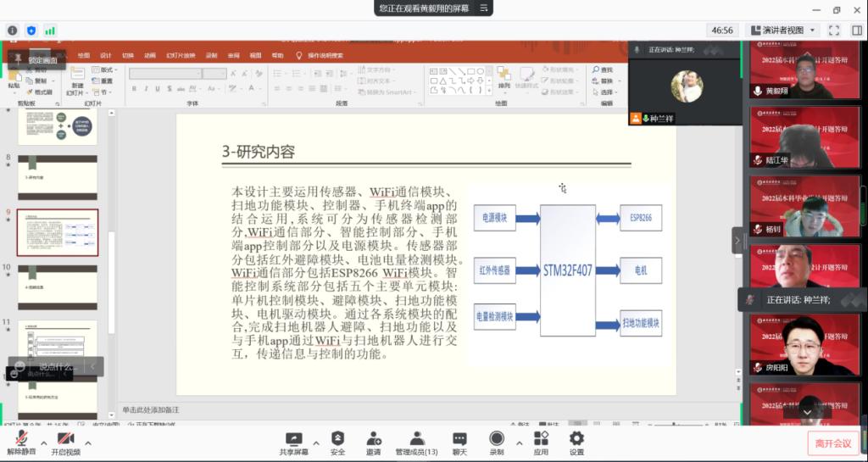
Task: Open the 应用 apps icon
Action: click(x=541, y=439)
